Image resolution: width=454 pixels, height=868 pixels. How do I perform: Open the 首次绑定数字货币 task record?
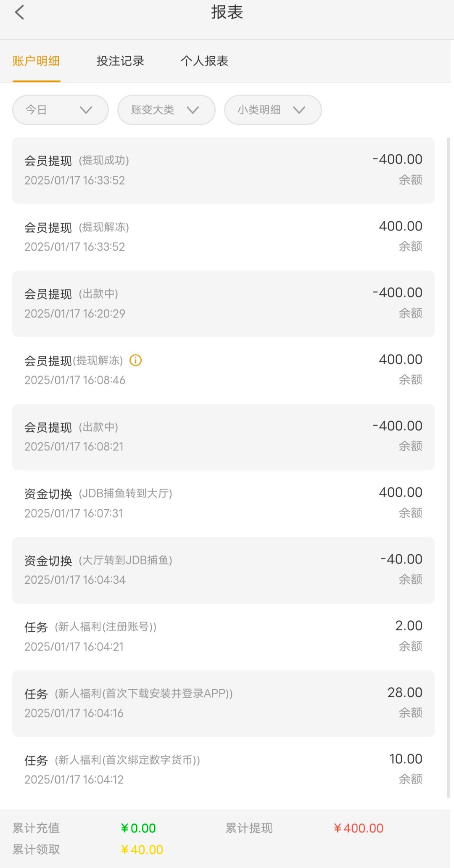coord(223,770)
